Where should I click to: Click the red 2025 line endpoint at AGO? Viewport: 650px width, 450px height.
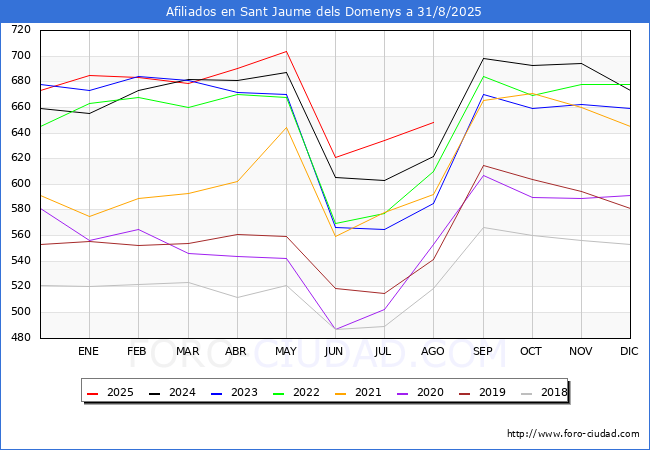pos(433,122)
